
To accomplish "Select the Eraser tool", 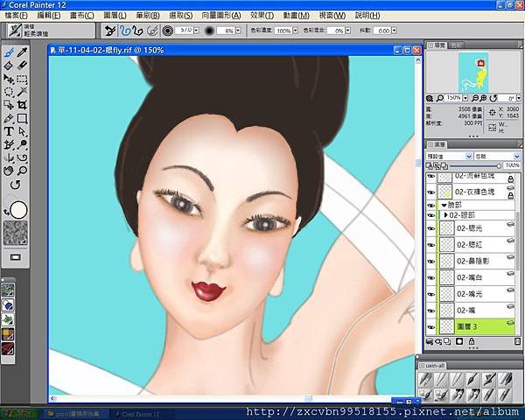I will click(22, 66).
